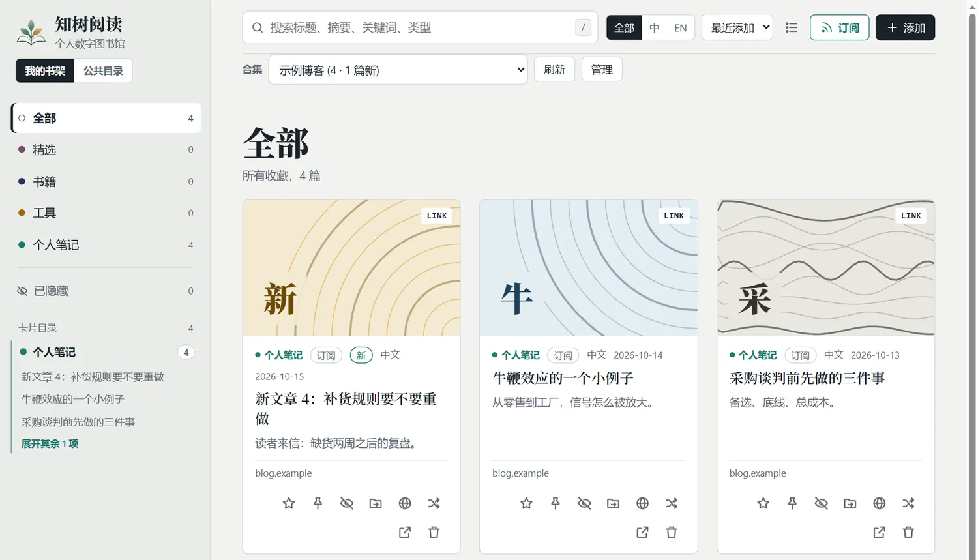The image size is (978, 560).
Task: Delete the 新文章 4 card
Action: [434, 533]
